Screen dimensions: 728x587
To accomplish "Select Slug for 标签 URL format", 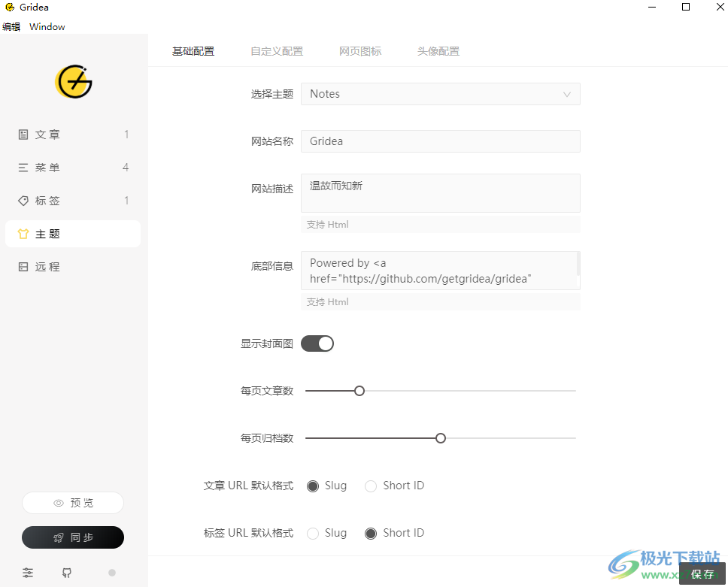I will point(313,533).
